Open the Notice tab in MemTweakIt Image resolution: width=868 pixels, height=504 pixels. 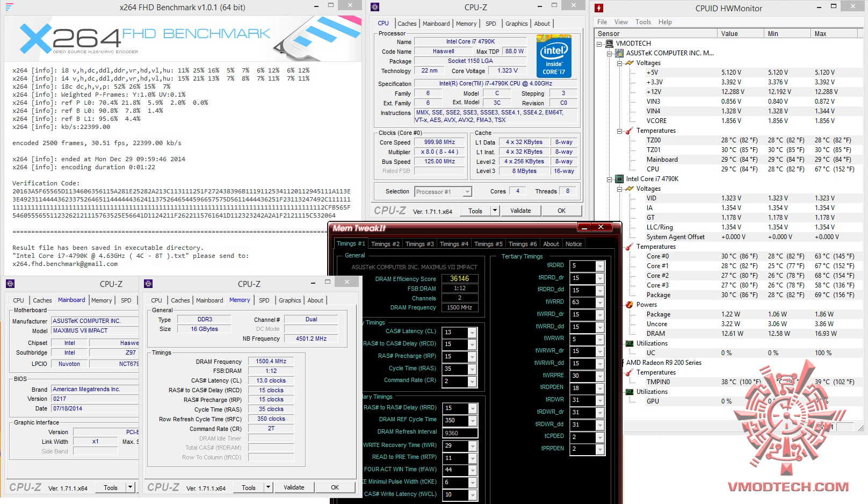pyautogui.click(x=574, y=244)
